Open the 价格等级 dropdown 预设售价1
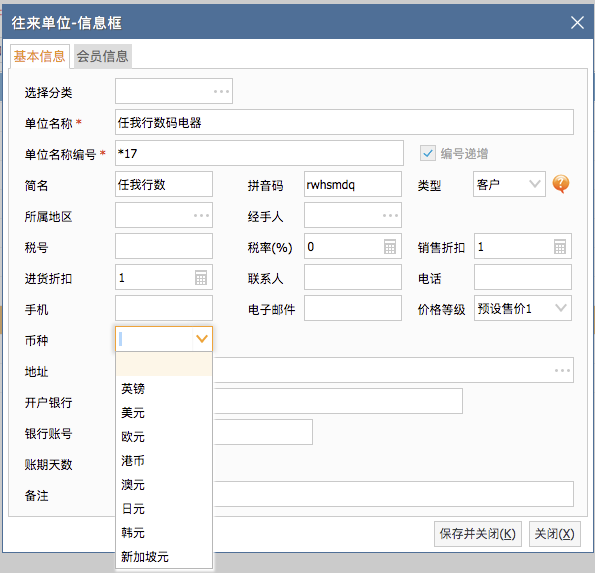Screen dimensions: 595x573 click(561, 308)
